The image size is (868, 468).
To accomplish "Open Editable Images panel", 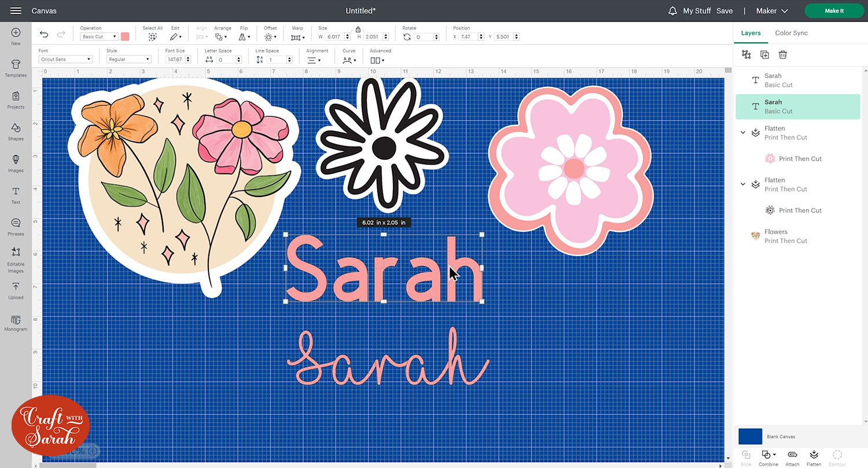I will pyautogui.click(x=16, y=259).
